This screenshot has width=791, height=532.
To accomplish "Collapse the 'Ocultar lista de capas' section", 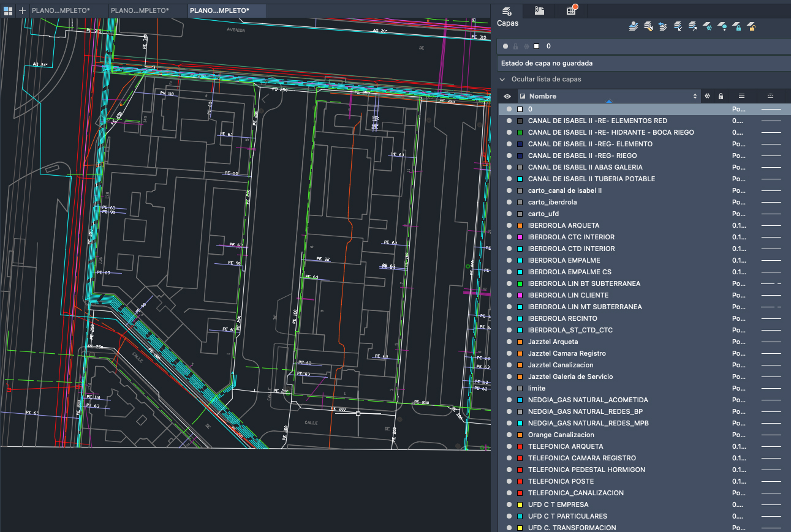I will coord(502,80).
